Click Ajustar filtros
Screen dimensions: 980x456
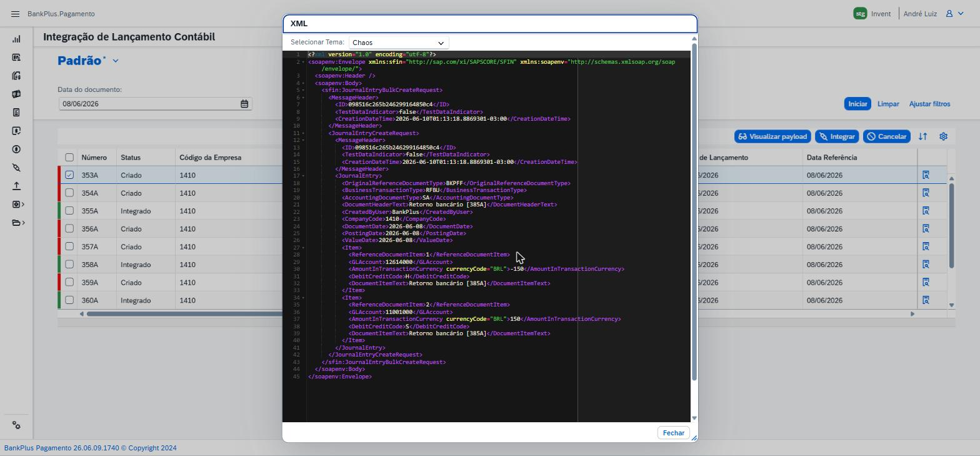(x=929, y=104)
